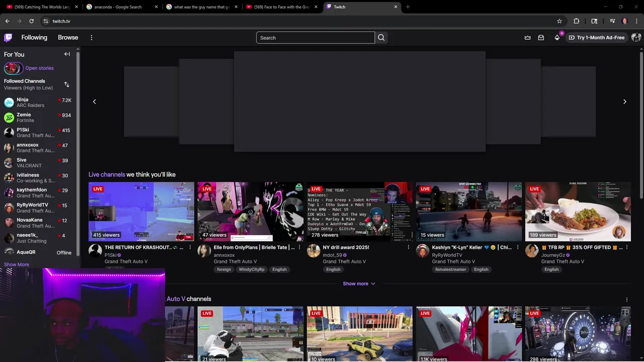Open 278 viewers NY drill stream thumbnail

coord(360,212)
